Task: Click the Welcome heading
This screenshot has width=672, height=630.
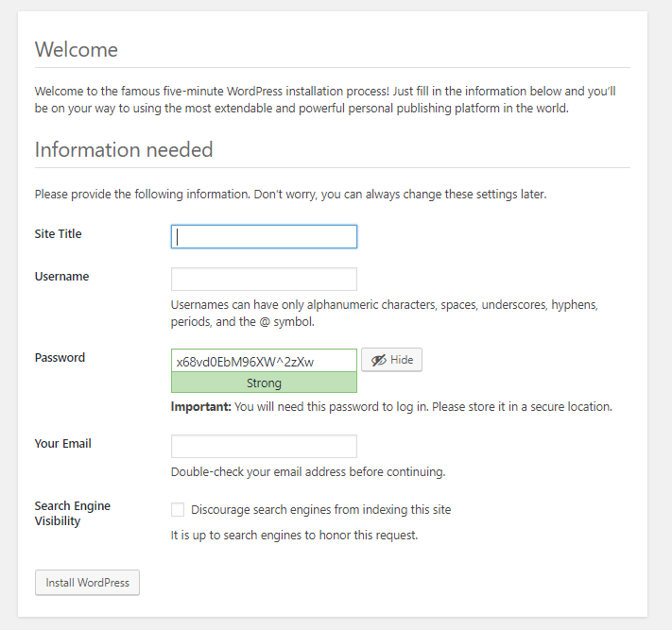Action: click(x=77, y=49)
